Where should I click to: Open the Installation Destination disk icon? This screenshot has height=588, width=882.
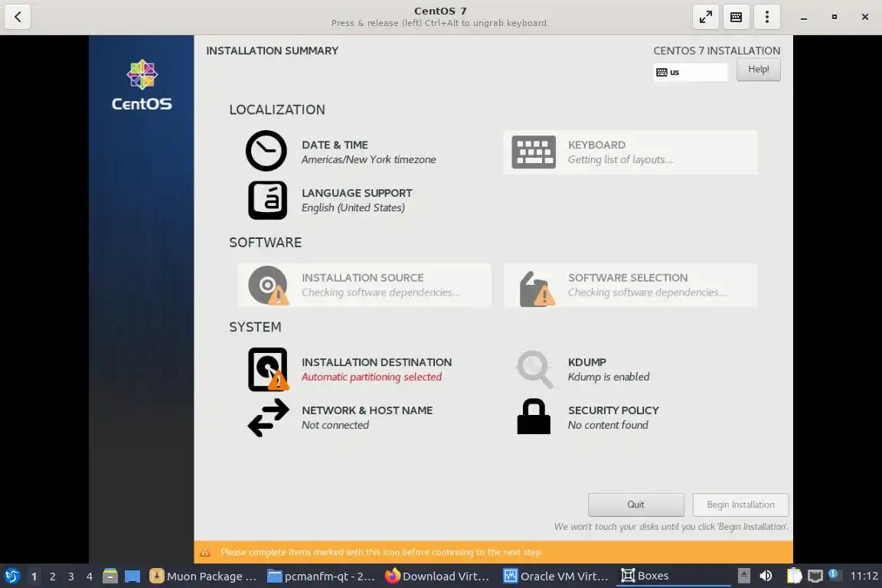pyautogui.click(x=268, y=369)
